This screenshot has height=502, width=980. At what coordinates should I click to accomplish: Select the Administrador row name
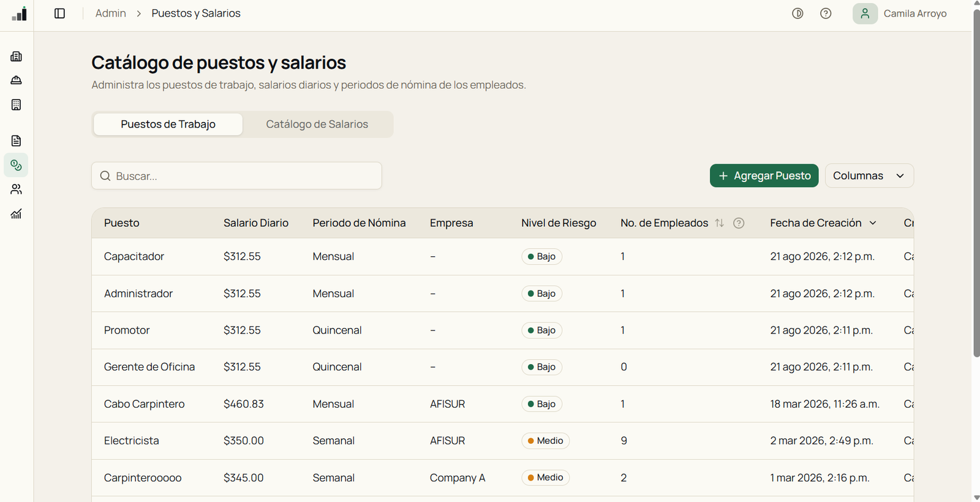pos(138,294)
